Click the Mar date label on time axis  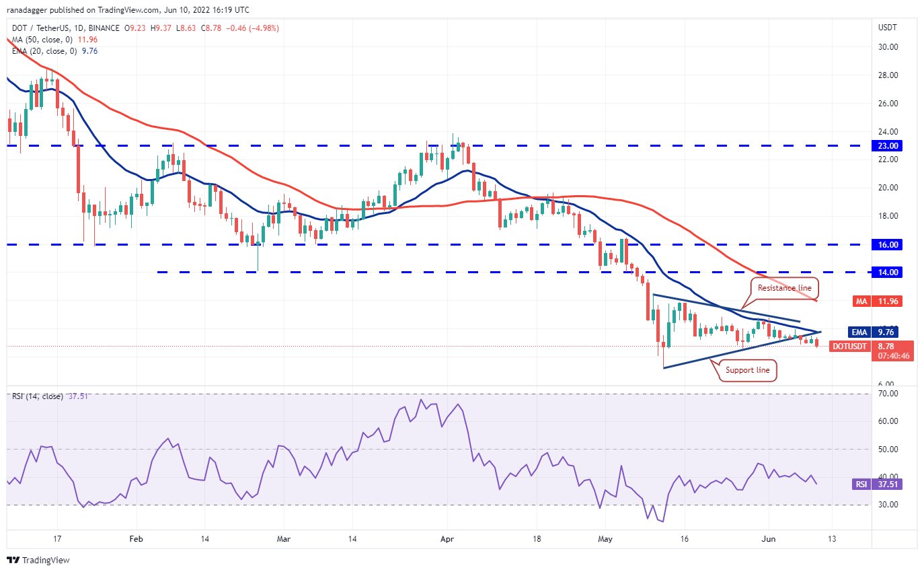[284, 539]
